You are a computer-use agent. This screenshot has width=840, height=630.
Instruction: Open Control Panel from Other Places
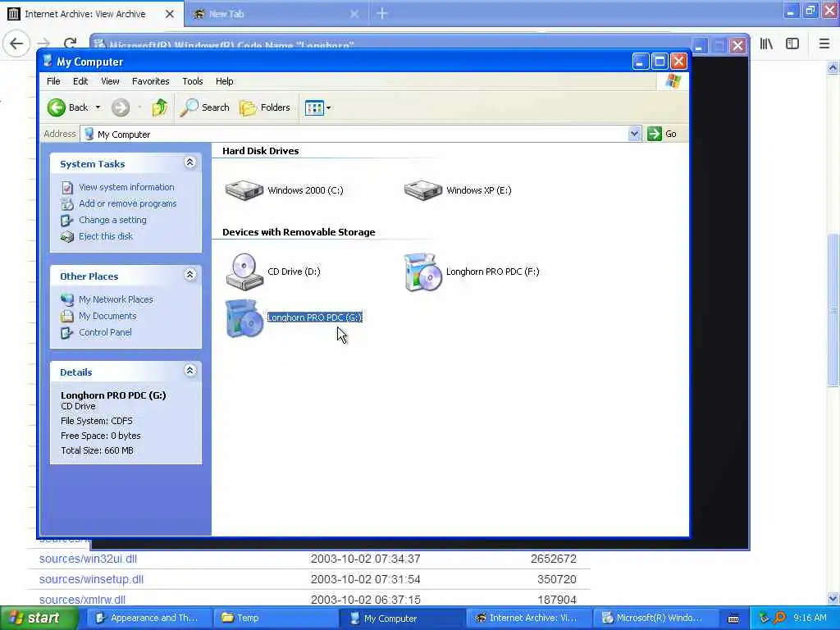[x=105, y=332]
